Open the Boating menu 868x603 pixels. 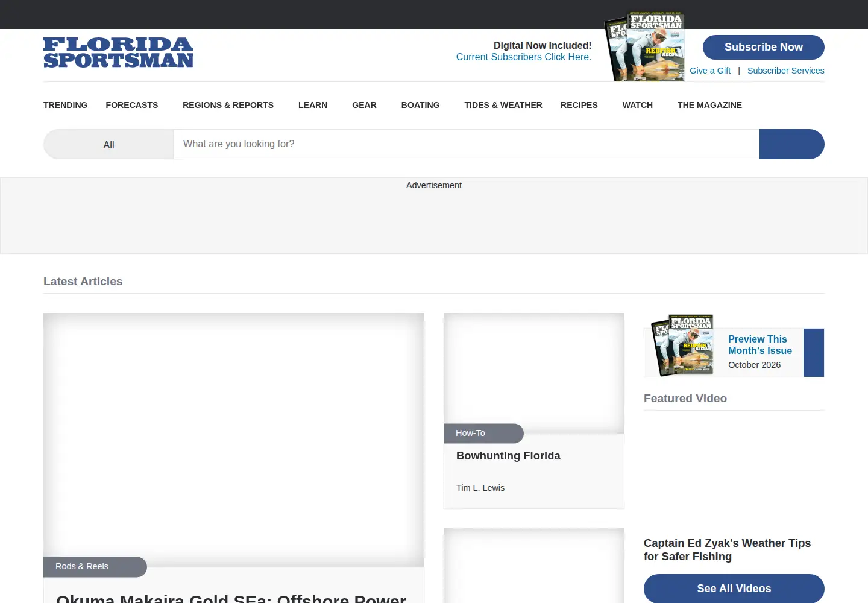pos(420,105)
